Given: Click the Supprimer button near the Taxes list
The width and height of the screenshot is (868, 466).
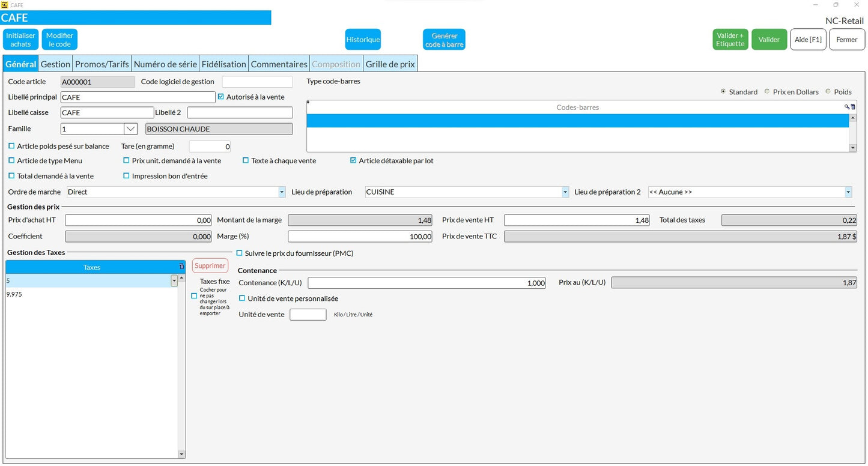Looking at the screenshot, I should click(210, 265).
